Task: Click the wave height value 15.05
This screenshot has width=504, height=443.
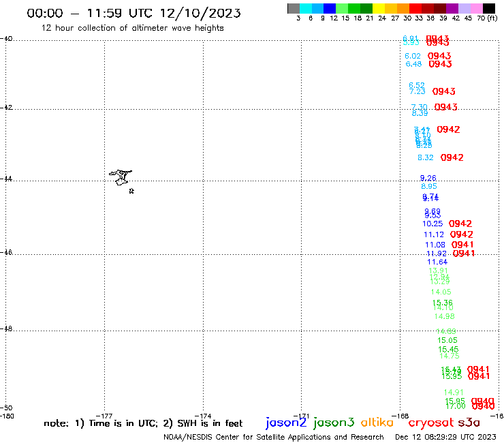Action: 447,340
